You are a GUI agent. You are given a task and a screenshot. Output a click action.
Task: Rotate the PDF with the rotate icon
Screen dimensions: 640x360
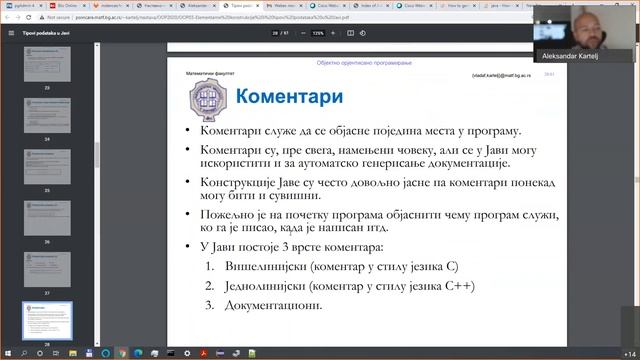tap(363, 33)
